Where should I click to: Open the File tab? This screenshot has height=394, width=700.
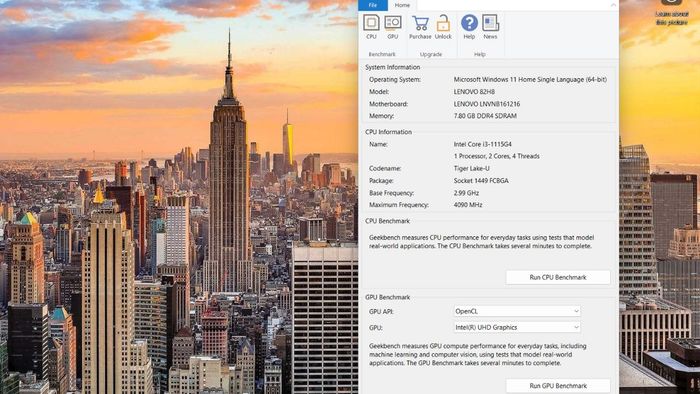tap(373, 5)
